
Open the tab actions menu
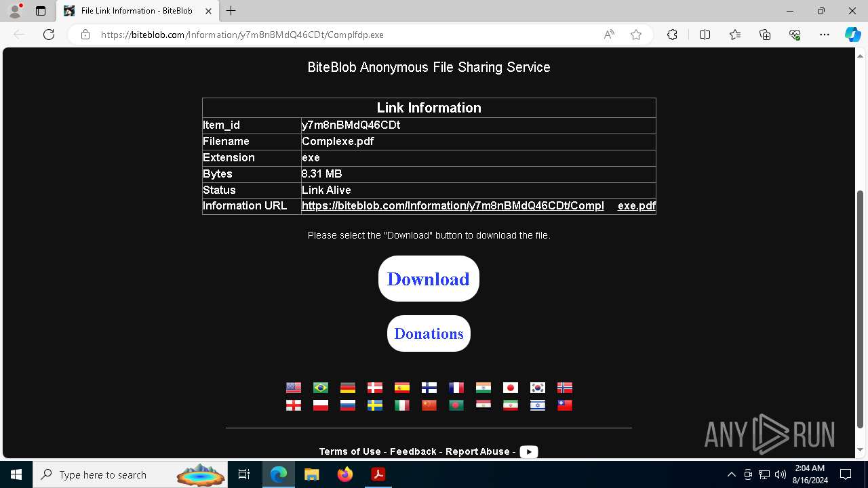41,11
